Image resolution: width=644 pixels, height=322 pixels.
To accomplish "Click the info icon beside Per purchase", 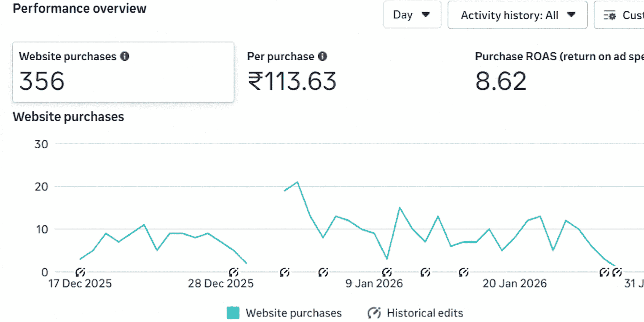I will pyautogui.click(x=322, y=56).
